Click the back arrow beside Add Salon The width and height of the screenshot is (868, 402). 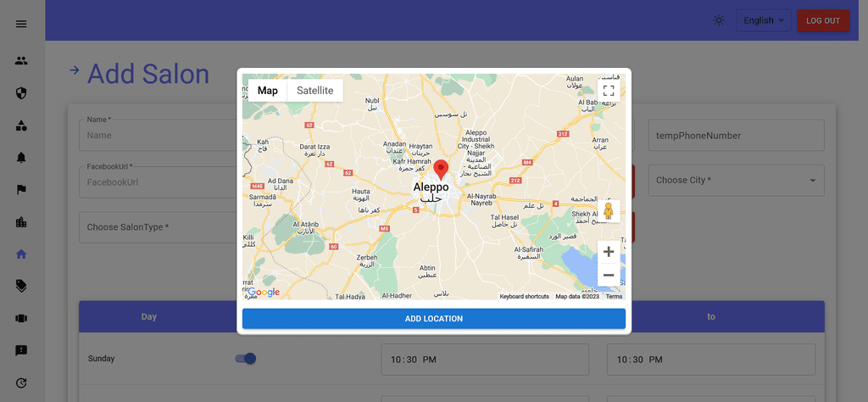(75, 70)
